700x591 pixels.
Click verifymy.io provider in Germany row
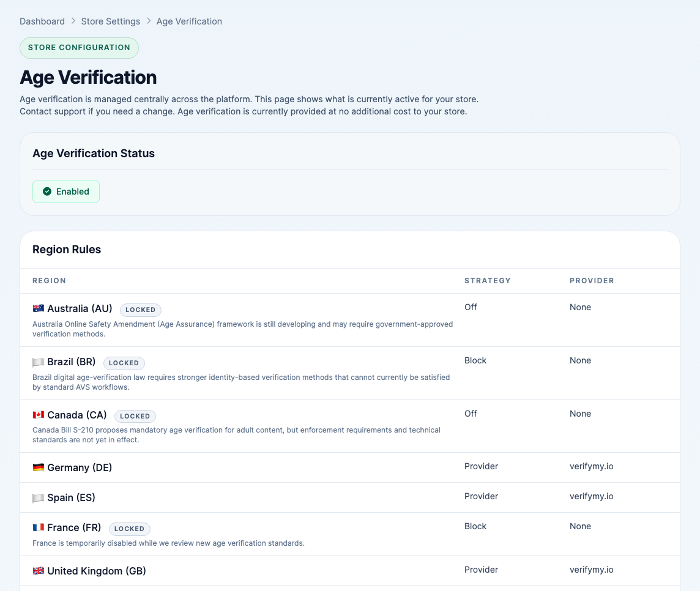[x=592, y=466]
